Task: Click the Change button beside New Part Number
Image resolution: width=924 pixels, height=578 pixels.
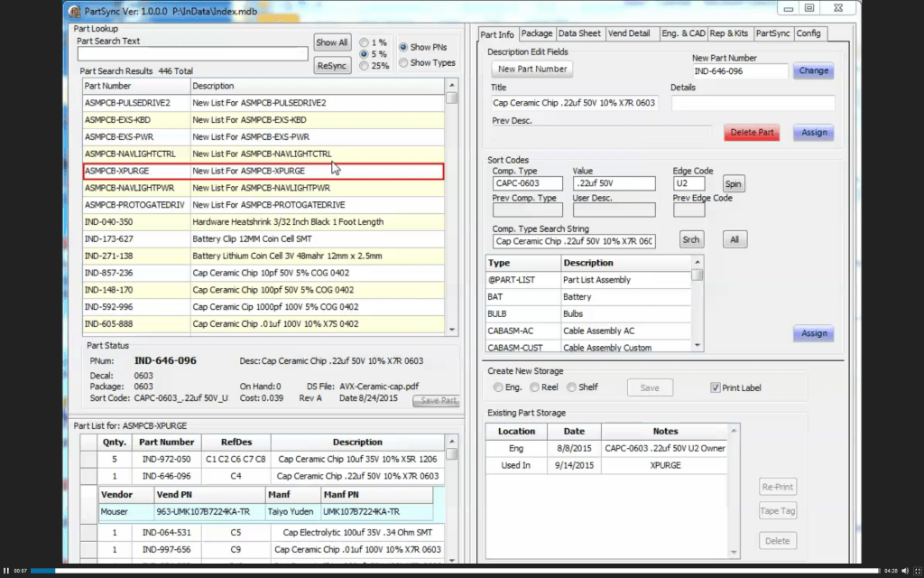Action: 812,70
